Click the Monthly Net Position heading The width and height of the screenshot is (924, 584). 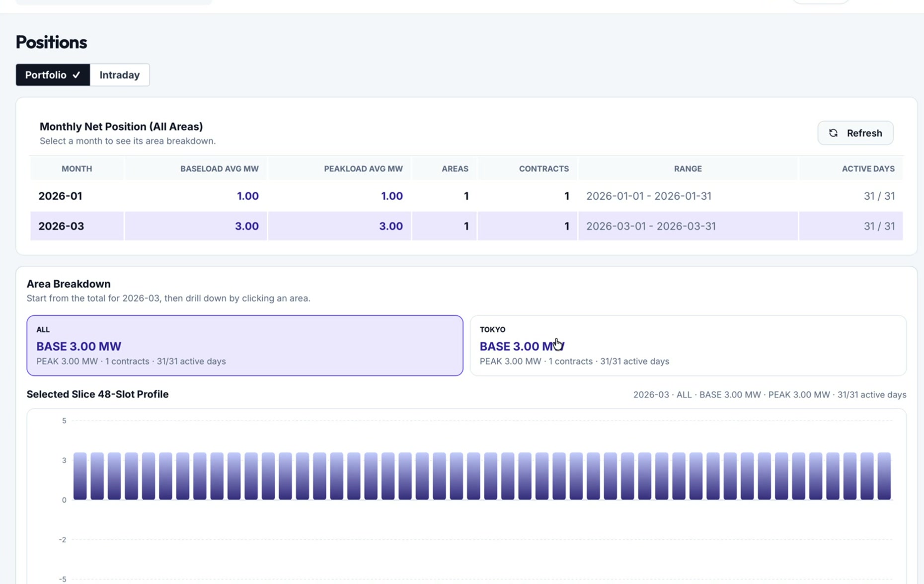pyautogui.click(x=121, y=126)
